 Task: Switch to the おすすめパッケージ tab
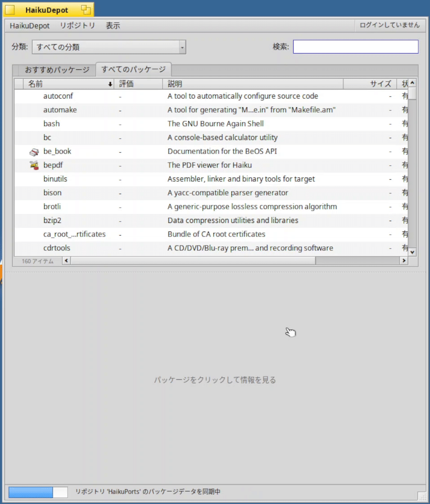(x=57, y=70)
